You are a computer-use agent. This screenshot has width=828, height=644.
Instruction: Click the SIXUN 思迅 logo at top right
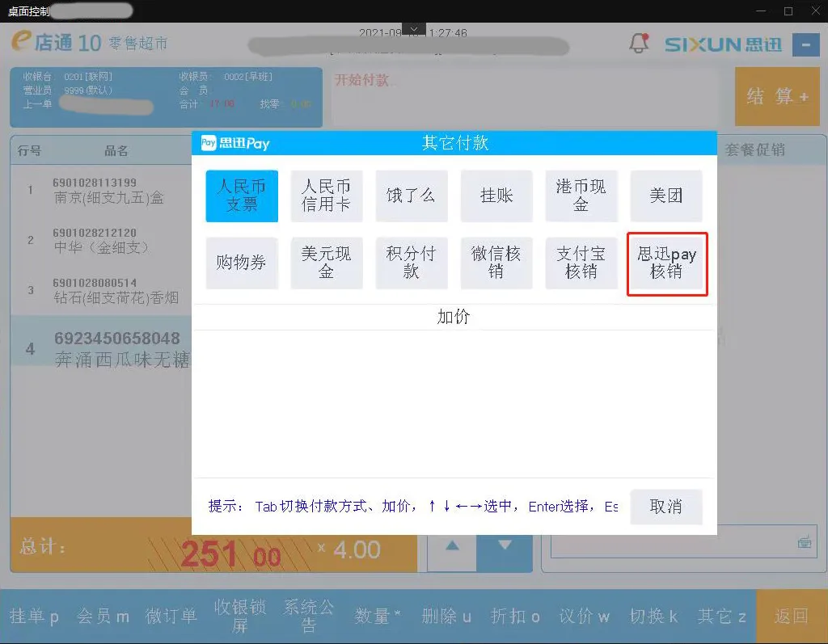tap(725, 44)
